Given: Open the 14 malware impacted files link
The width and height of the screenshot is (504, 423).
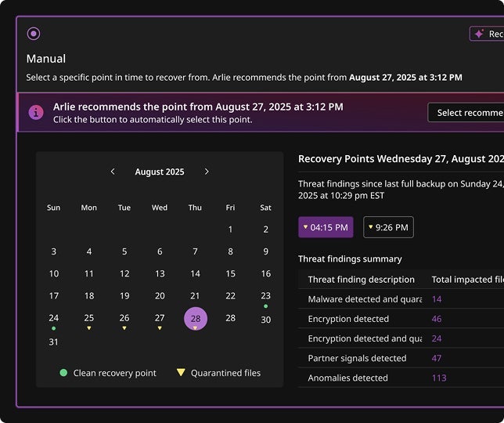Looking at the screenshot, I should (437, 299).
